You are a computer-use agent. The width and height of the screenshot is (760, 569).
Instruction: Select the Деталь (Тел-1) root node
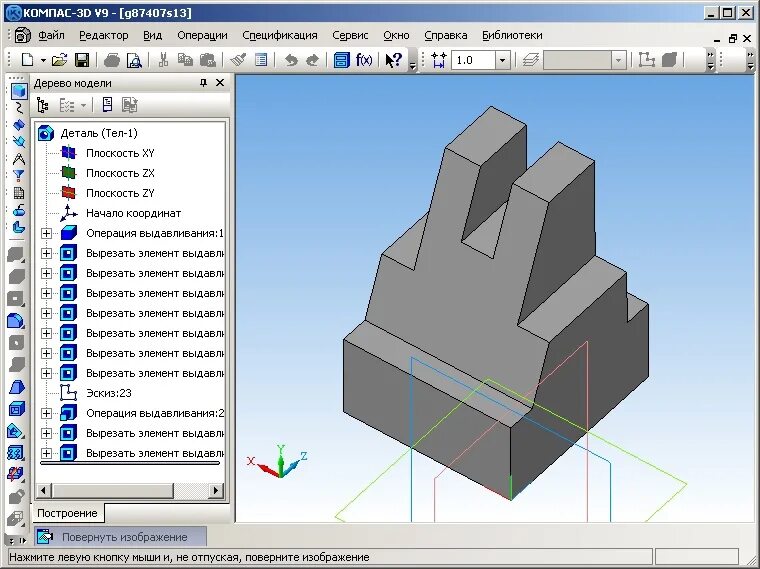coord(99,133)
